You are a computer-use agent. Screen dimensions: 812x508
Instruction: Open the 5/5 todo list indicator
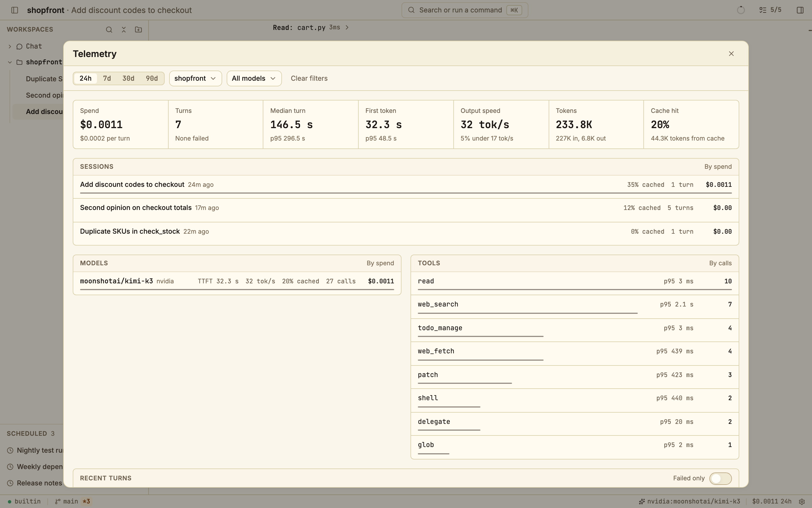point(770,10)
